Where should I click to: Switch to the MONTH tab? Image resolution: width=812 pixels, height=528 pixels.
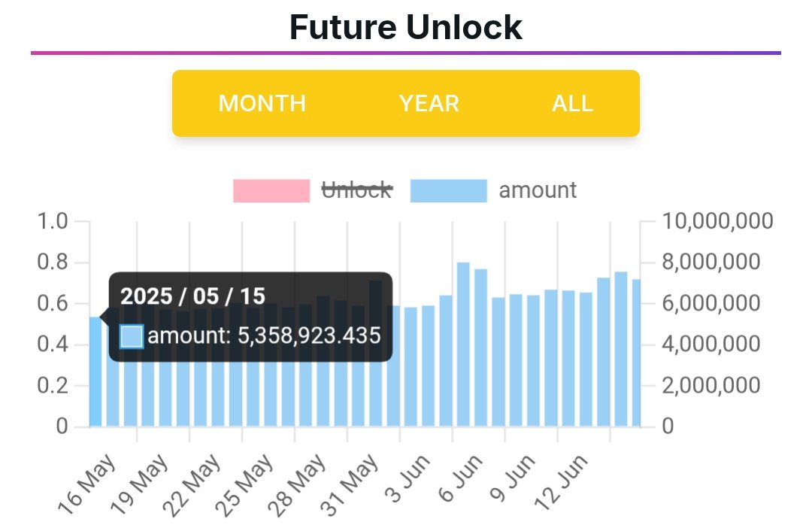[262, 103]
